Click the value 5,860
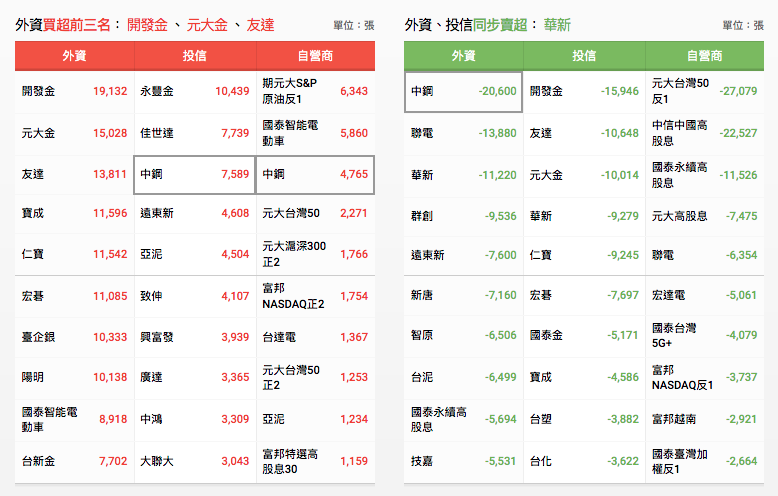This screenshot has height=496, width=778. 354,133
